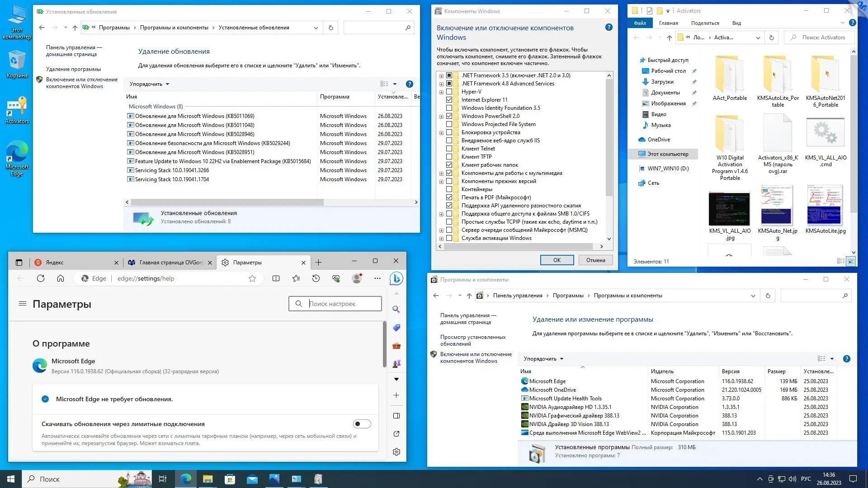The width and height of the screenshot is (868, 488).
Task: Toggle metered connection updates switch
Action: [362, 424]
